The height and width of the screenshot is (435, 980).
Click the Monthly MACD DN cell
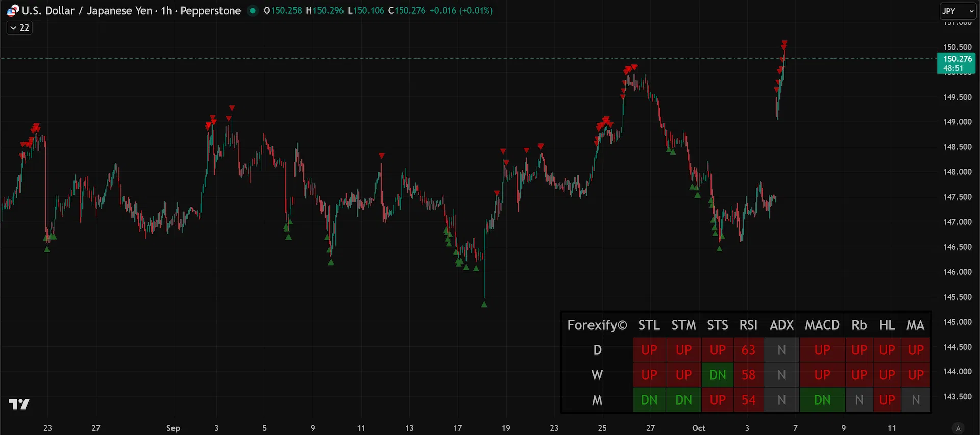pos(822,400)
